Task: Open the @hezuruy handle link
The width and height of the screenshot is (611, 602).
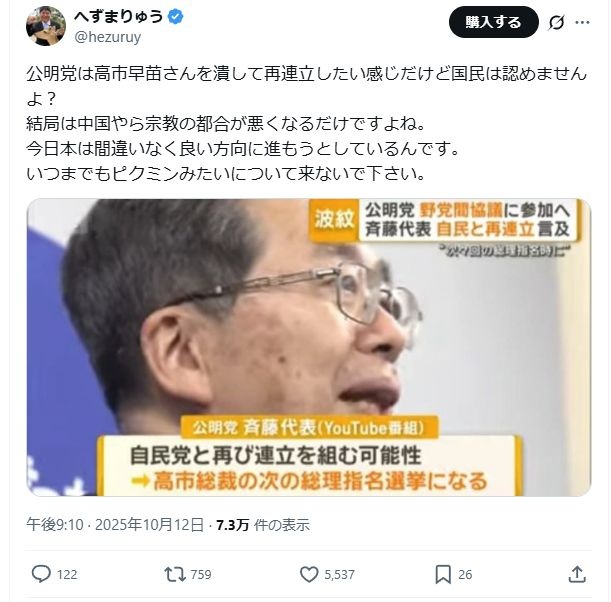Action: 108,37
